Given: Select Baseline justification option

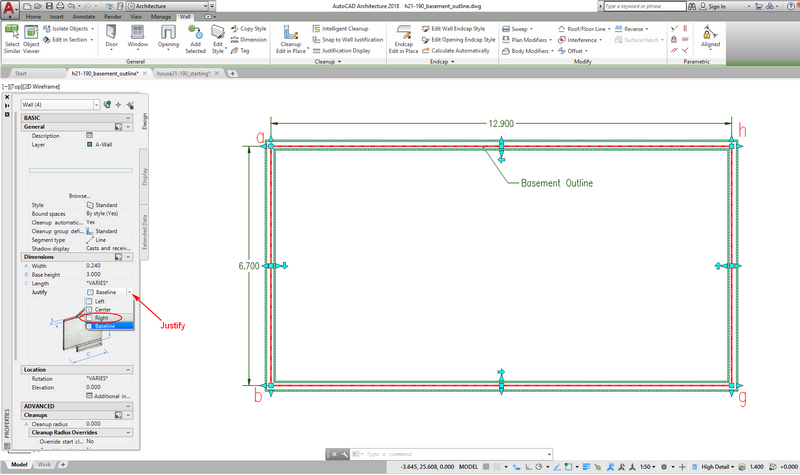Looking at the screenshot, I should tap(109, 326).
